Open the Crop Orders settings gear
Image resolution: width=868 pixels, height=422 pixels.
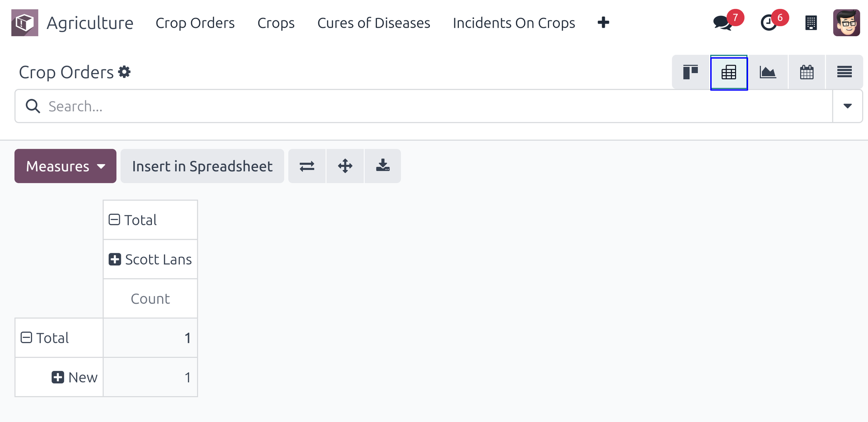click(x=124, y=72)
